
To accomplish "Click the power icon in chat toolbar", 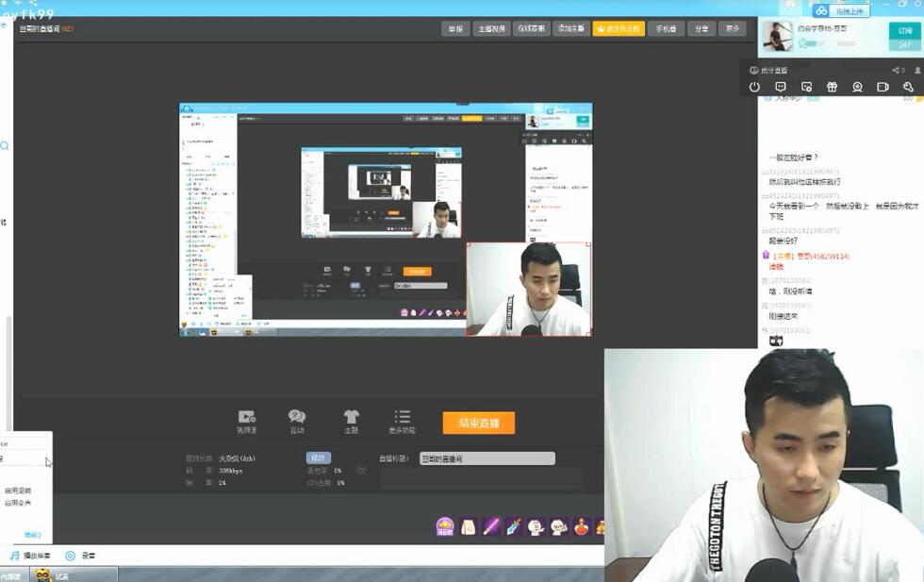I will pyautogui.click(x=754, y=87).
